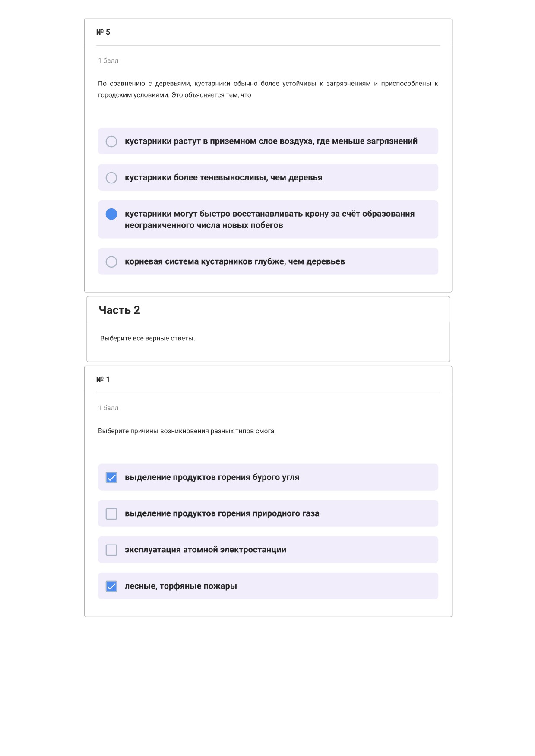
Task: Click answer row text about приземном слое воздуха
Action: [x=271, y=141]
